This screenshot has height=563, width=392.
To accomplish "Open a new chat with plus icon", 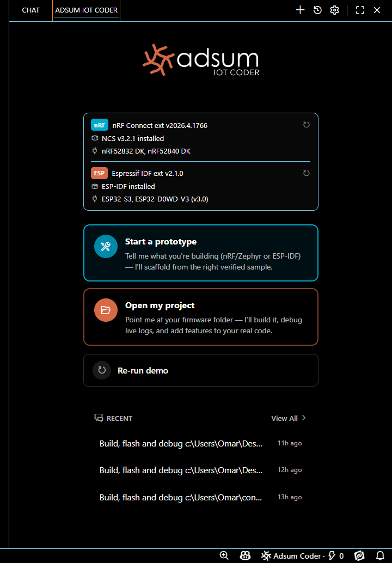I will coord(300,10).
